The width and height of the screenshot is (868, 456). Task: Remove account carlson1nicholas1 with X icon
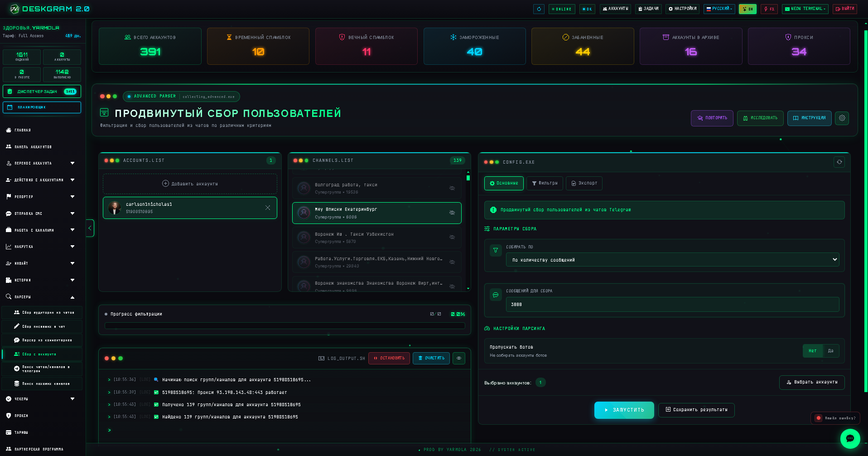[x=268, y=208]
